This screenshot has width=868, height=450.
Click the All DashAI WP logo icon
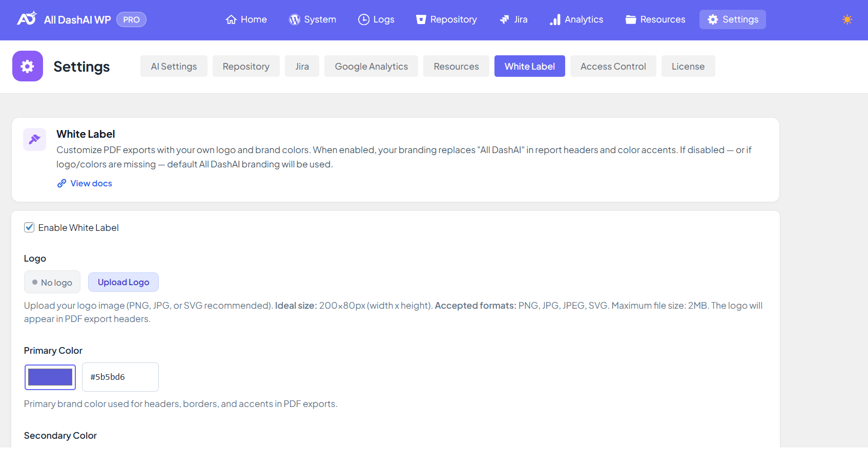(27, 19)
